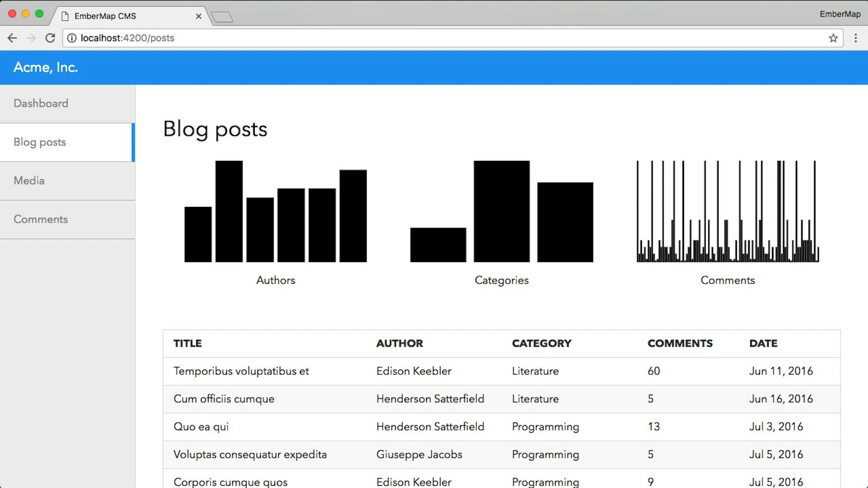Bookmark this page with the star icon
Image resolution: width=868 pixels, height=488 pixels.
(833, 38)
